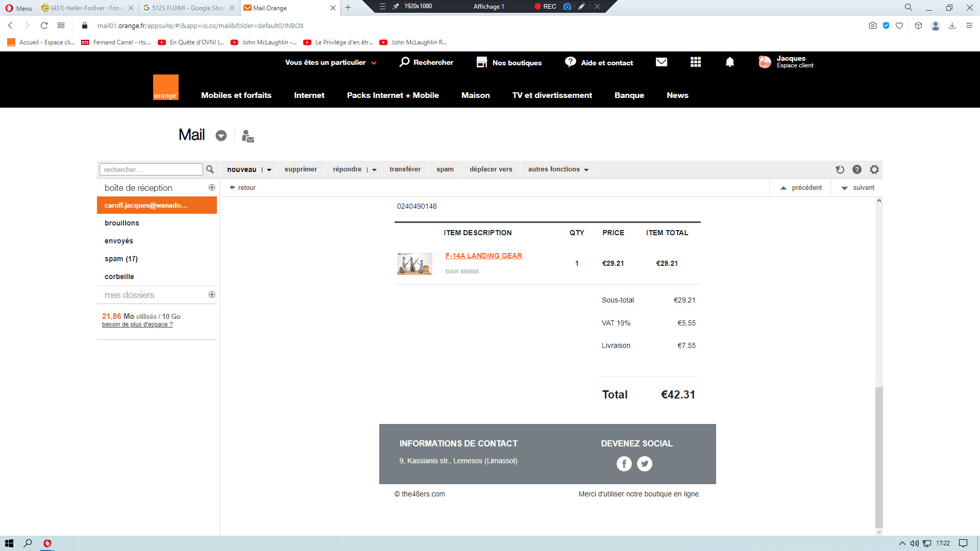
Task: Select Mobiles et forfaits menu
Action: (x=236, y=95)
